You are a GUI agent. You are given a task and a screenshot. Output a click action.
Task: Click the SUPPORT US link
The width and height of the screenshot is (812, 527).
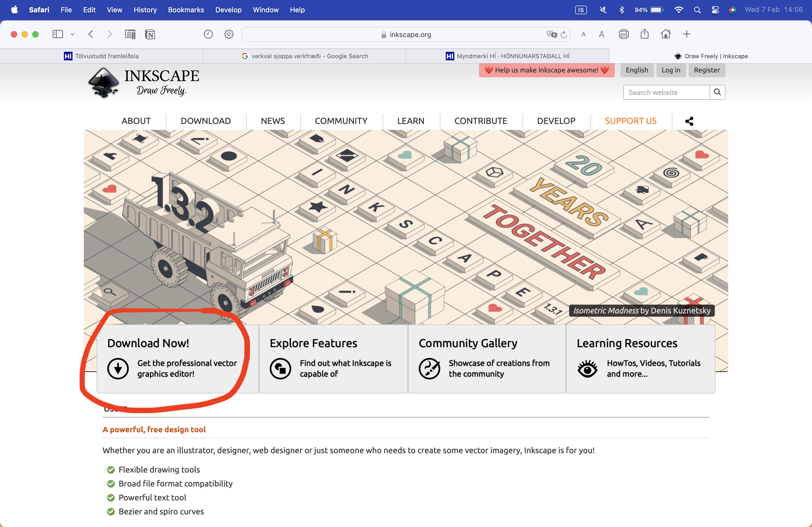pos(630,121)
